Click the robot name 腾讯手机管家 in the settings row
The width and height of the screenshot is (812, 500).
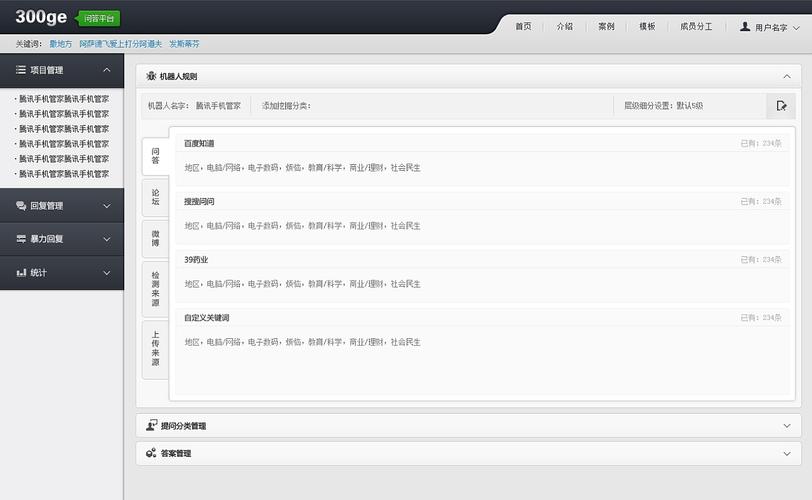[218, 106]
